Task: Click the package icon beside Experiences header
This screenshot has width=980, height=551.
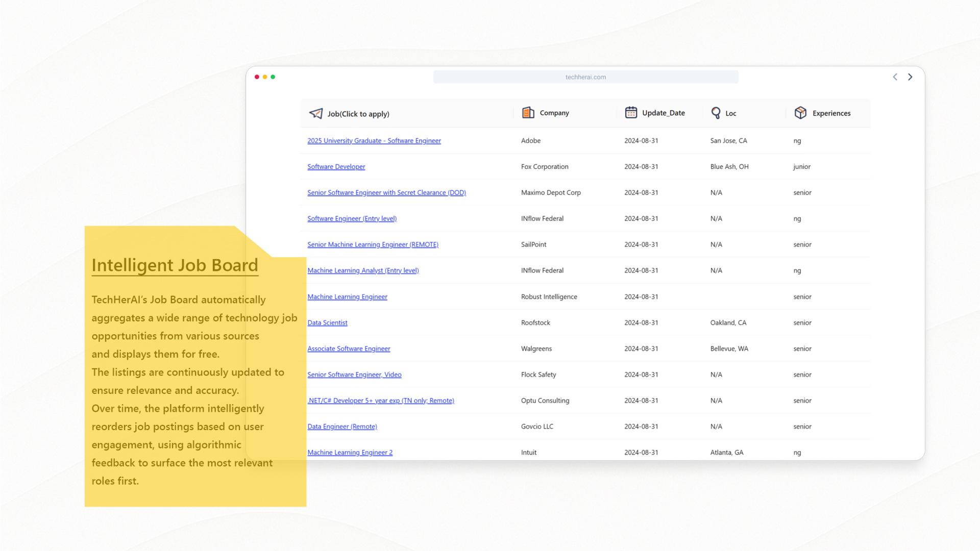Action: tap(800, 113)
